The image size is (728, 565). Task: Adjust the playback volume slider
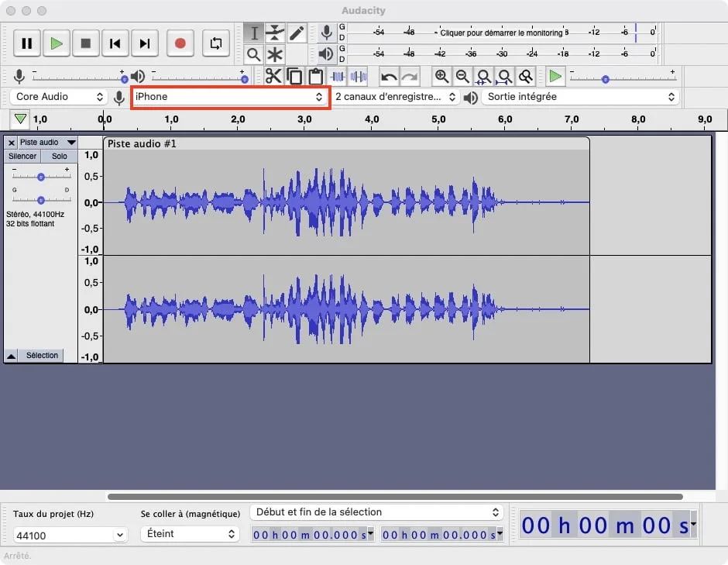pos(200,80)
